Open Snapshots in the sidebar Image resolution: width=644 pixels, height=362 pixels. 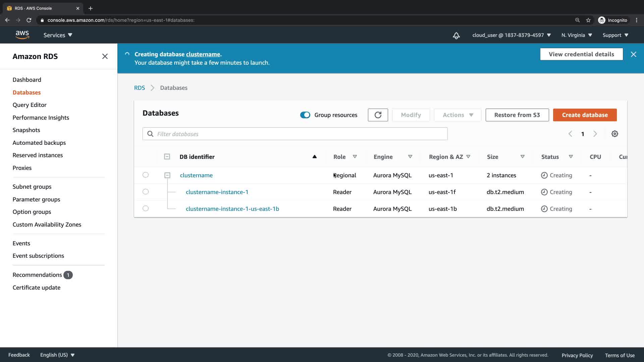(x=26, y=130)
